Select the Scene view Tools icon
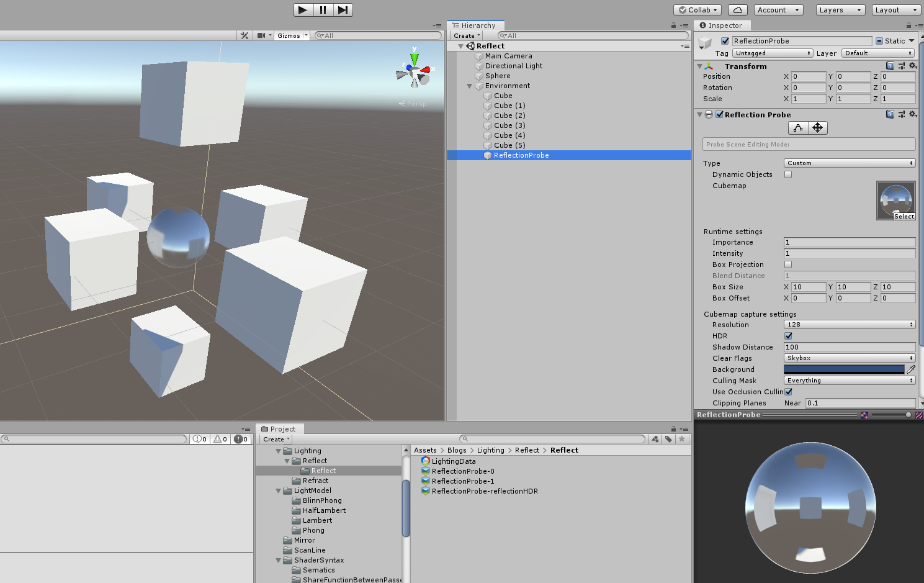Screen dimensions: 924x583 (244, 35)
